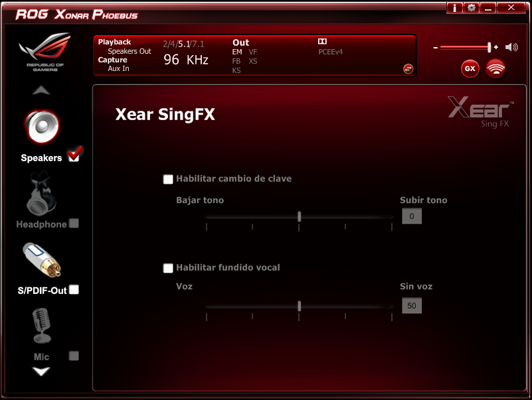The image size is (532, 400).
Task: Click the Xear SingFX heading
Action: pos(165,114)
